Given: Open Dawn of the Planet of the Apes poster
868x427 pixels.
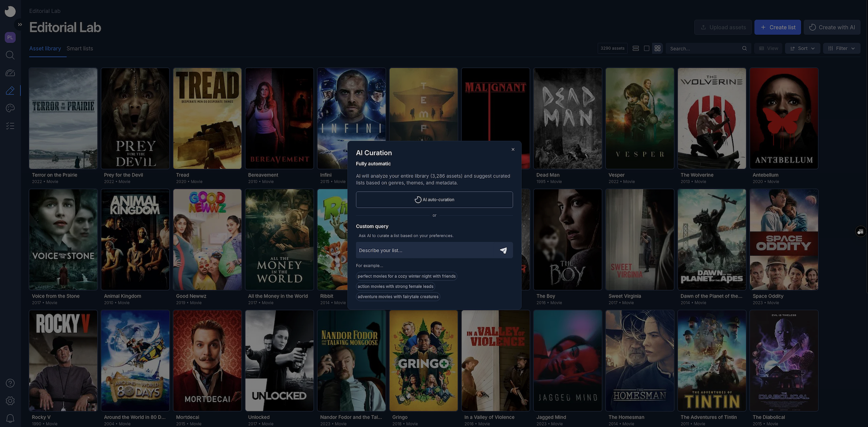Looking at the screenshot, I should (x=712, y=240).
